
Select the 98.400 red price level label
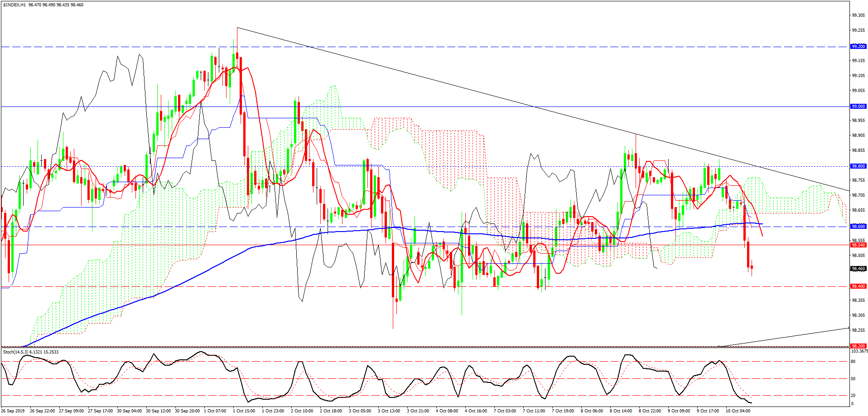click(x=858, y=286)
